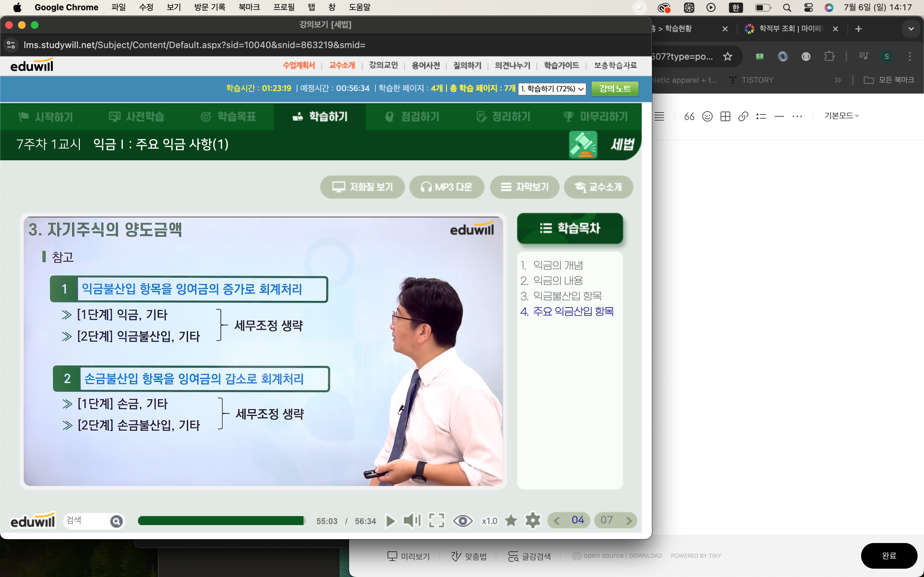Viewport: 924px width, 577px height.
Task: Toggle the eye view icon in player
Action: (x=462, y=521)
